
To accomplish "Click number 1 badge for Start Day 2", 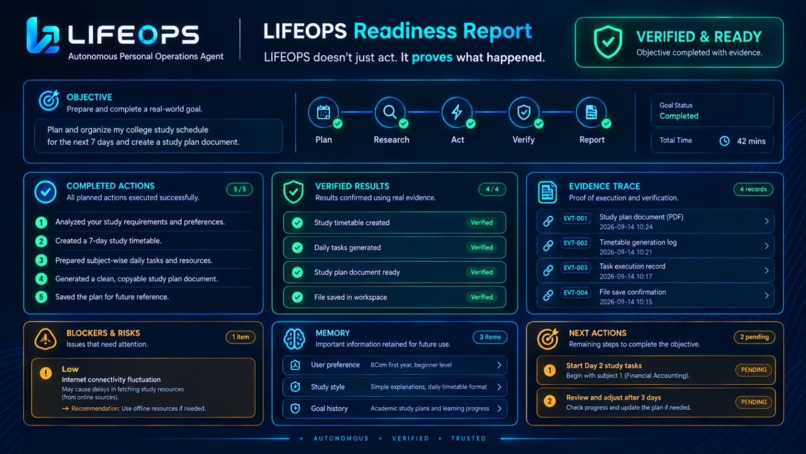I will coord(549,370).
